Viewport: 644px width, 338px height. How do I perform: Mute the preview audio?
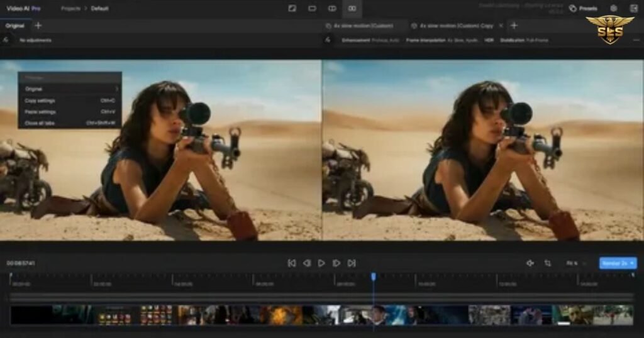(x=530, y=263)
